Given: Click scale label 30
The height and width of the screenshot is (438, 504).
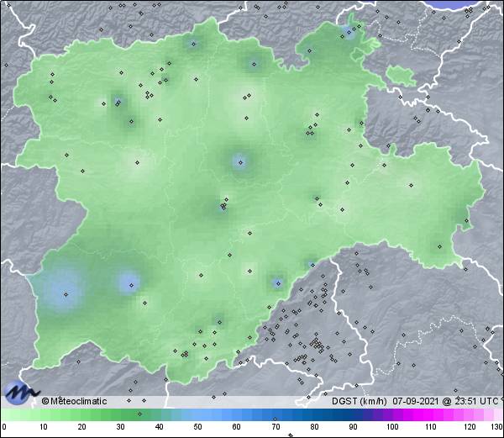Looking at the screenshot, I should (x=120, y=427).
